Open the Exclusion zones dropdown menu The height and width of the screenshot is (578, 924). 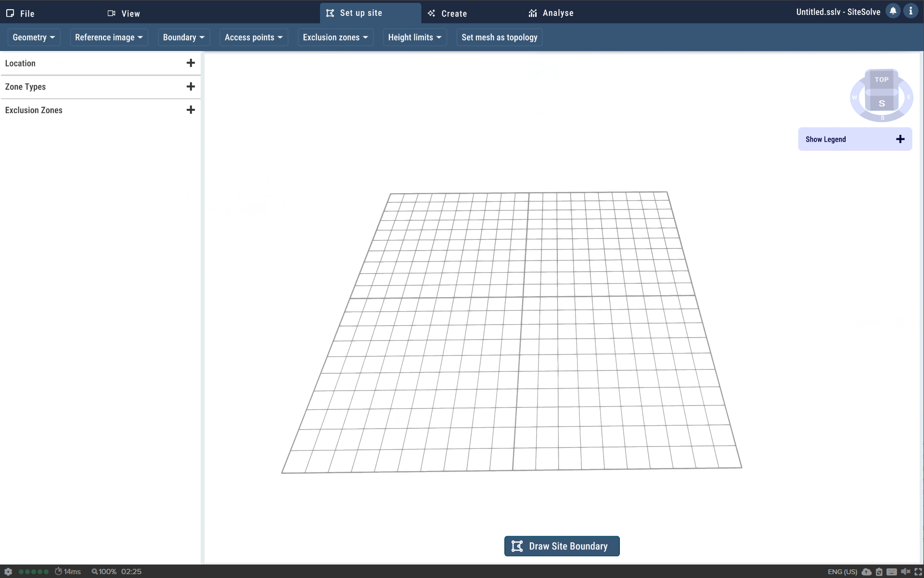click(335, 37)
